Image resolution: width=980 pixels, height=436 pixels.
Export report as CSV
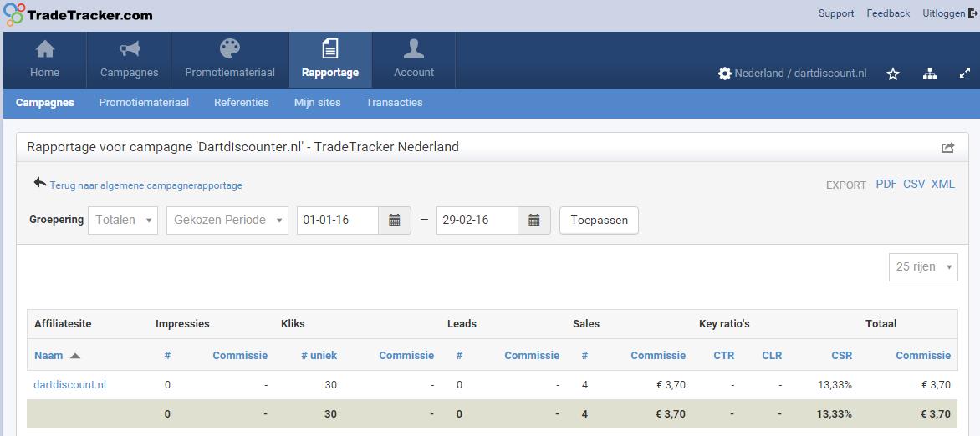click(x=914, y=185)
